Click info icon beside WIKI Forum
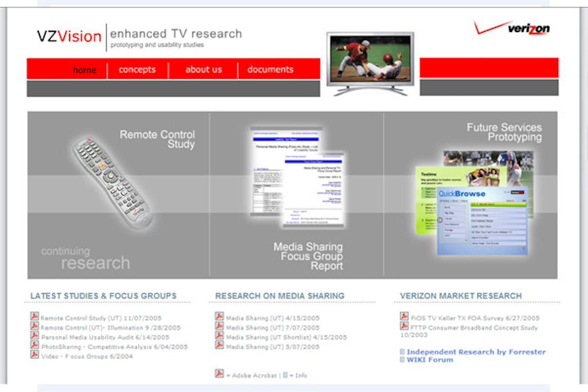Image resolution: width=588 pixels, height=392 pixels. click(402, 360)
